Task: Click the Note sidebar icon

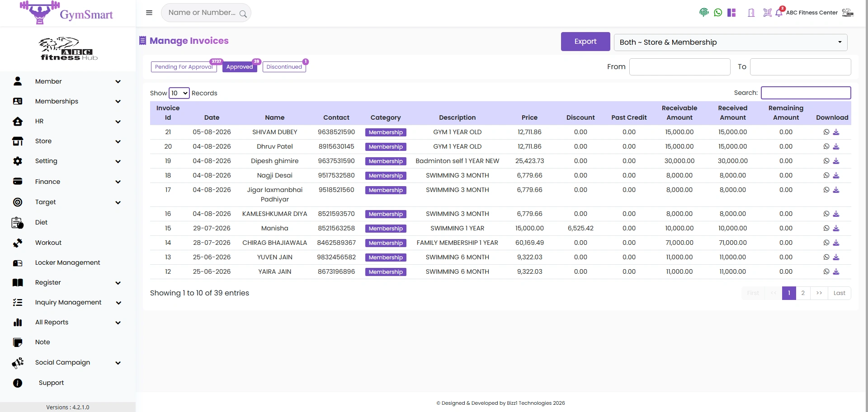Action: 18,342
